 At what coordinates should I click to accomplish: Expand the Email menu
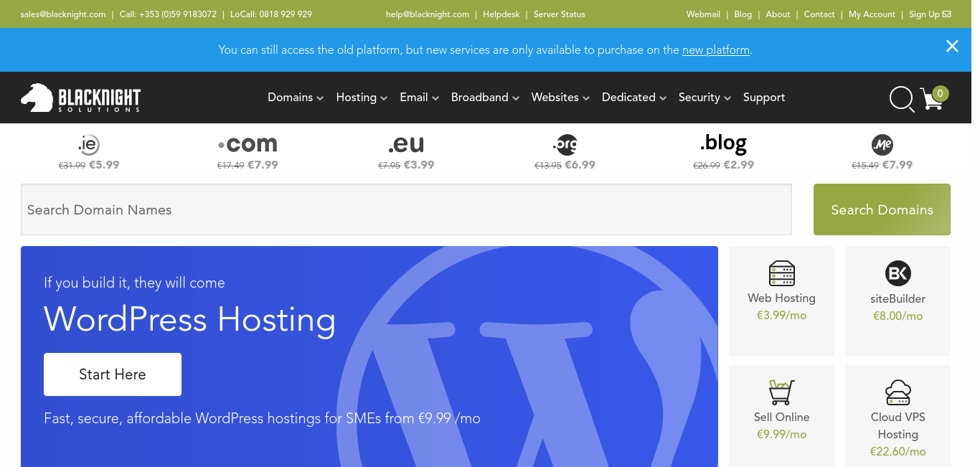[x=419, y=98]
